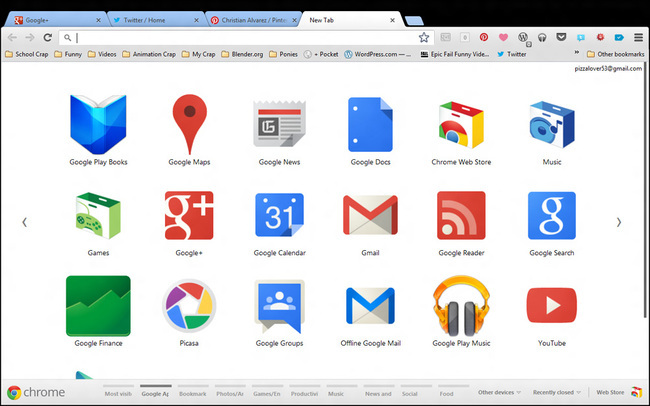Click the blue tag checkmark extension
This screenshot has height=406, width=650.
(619, 37)
